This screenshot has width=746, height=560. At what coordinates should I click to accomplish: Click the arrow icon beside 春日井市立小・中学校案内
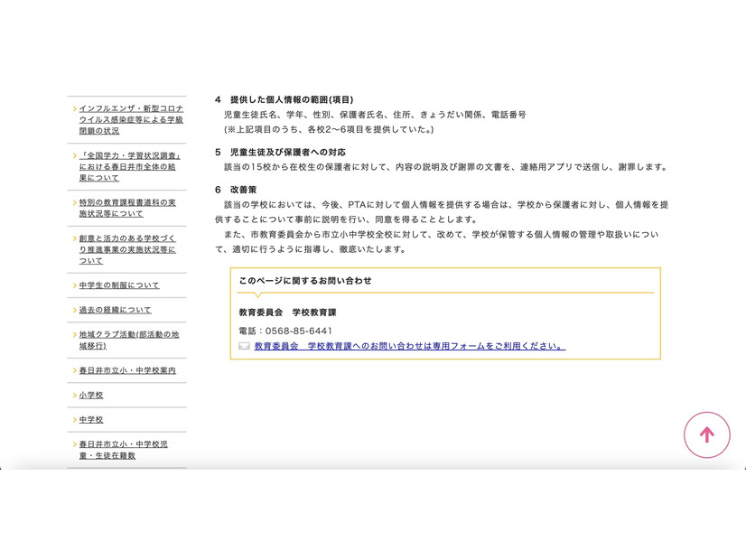pyautogui.click(x=76, y=370)
